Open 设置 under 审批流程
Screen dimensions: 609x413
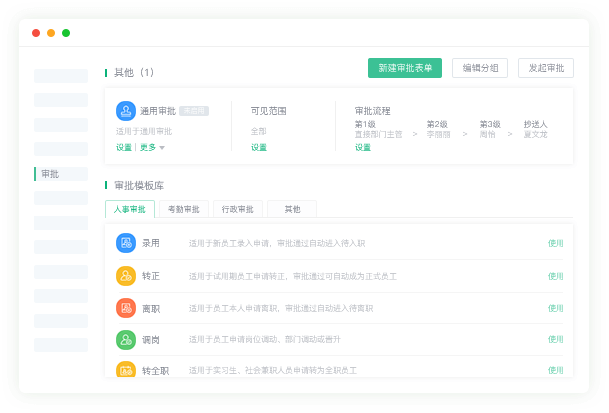(x=363, y=147)
